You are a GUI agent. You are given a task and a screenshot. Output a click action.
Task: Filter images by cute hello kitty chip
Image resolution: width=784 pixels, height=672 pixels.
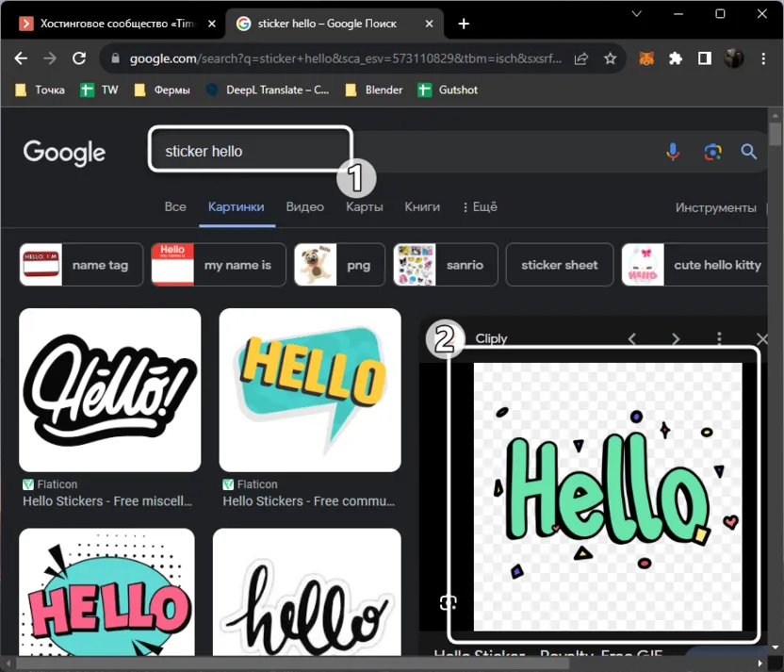[695, 265]
